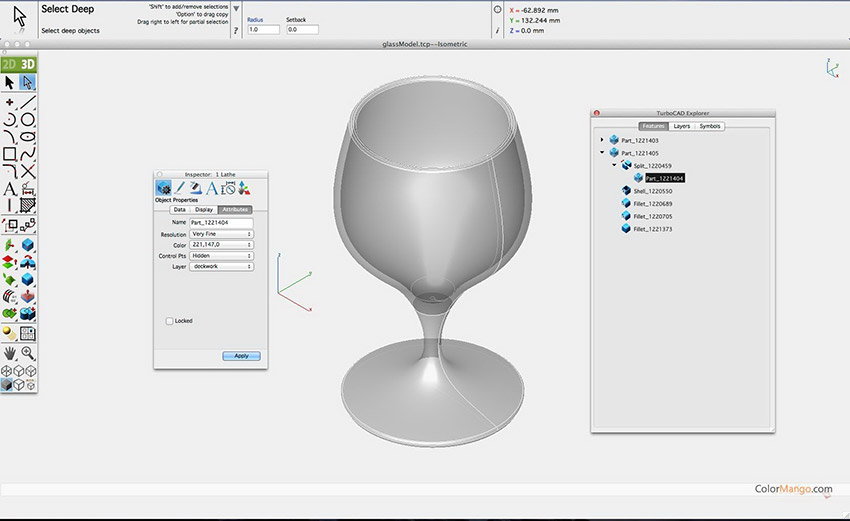Click the magnifying glass zoom tool
The image size is (850, 521).
pyautogui.click(x=28, y=353)
